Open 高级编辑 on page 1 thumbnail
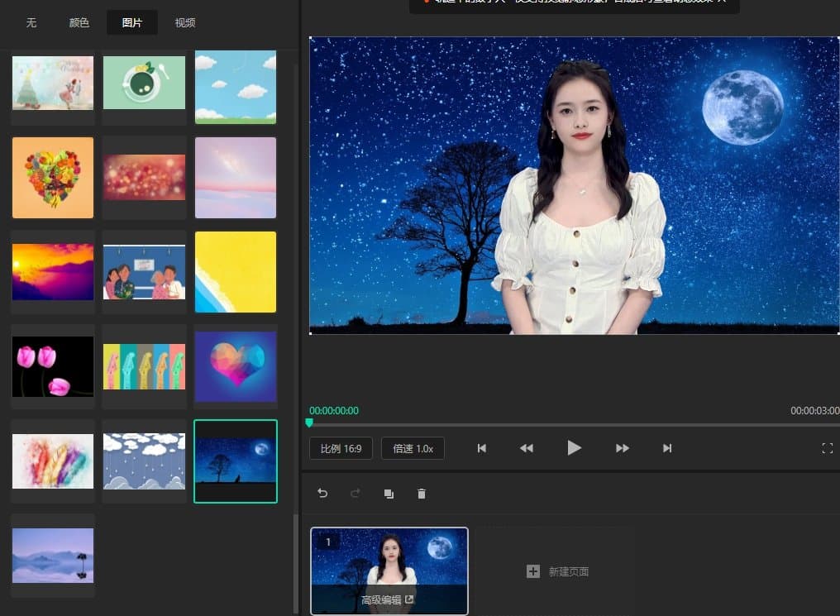840x616 pixels. coord(387,600)
